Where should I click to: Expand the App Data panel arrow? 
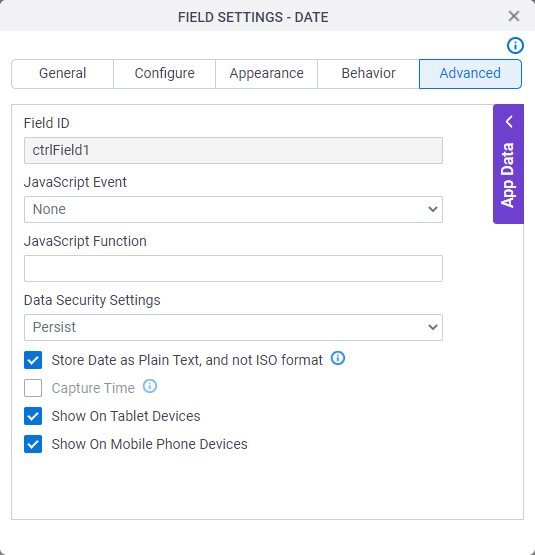(x=509, y=121)
